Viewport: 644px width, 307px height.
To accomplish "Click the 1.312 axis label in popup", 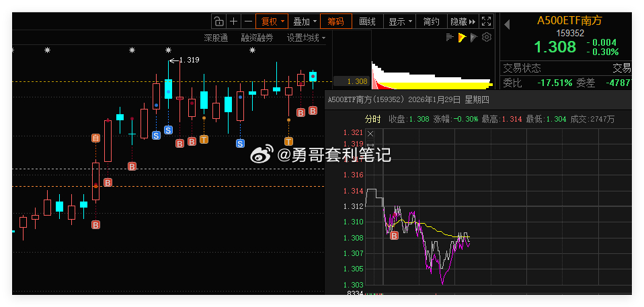I will click(x=353, y=206).
